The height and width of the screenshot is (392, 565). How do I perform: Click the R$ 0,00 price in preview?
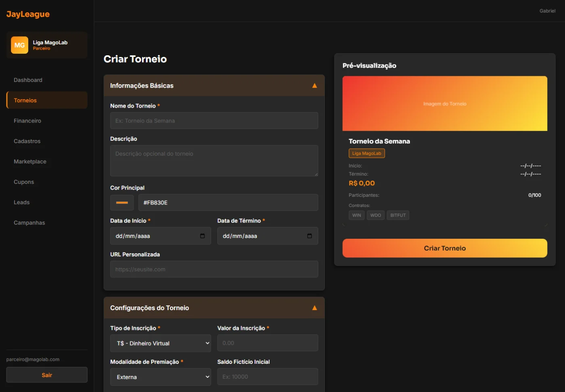362,183
